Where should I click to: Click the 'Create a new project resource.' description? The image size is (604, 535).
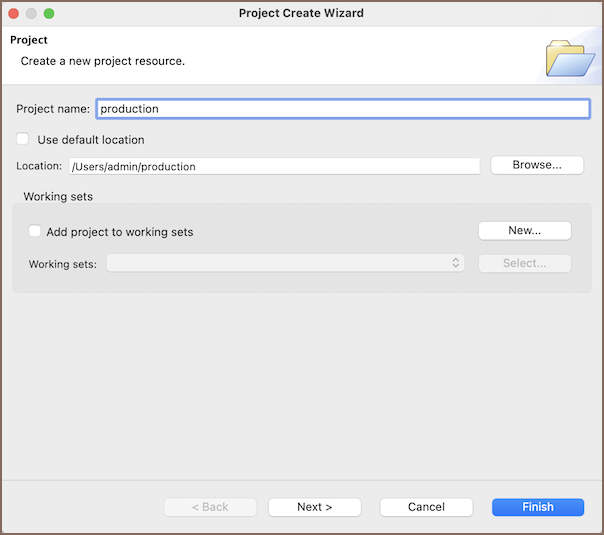coord(103,61)
